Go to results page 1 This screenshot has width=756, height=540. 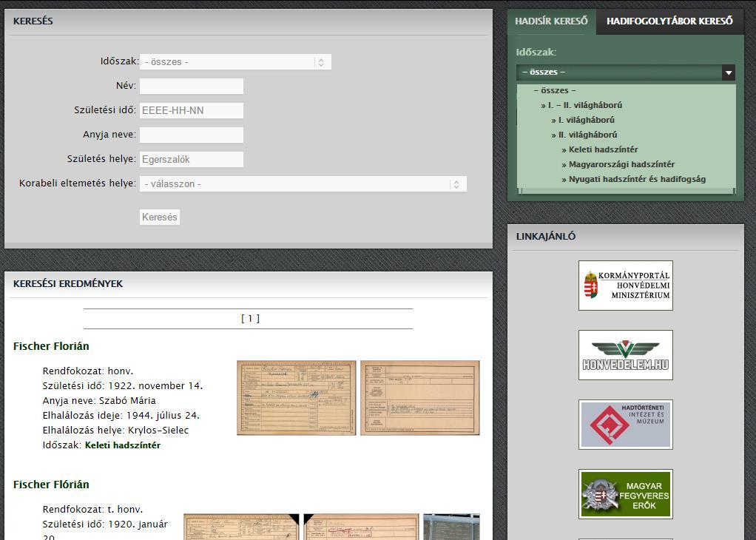click(x=250, y=319)
